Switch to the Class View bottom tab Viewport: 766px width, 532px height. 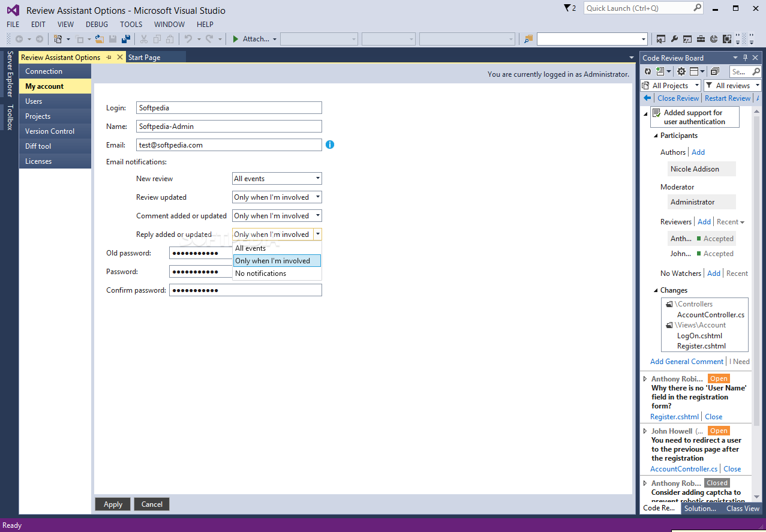pos(743,508)
